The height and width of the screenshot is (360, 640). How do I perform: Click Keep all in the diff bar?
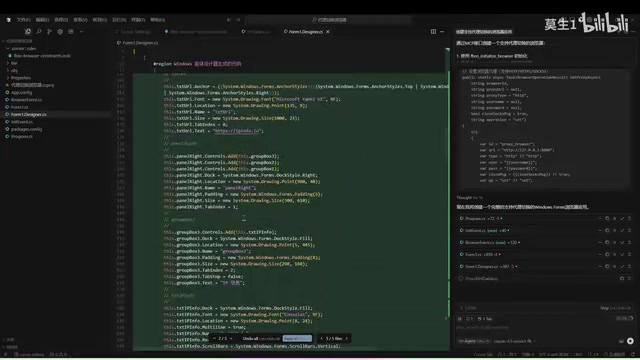[297, 338]
